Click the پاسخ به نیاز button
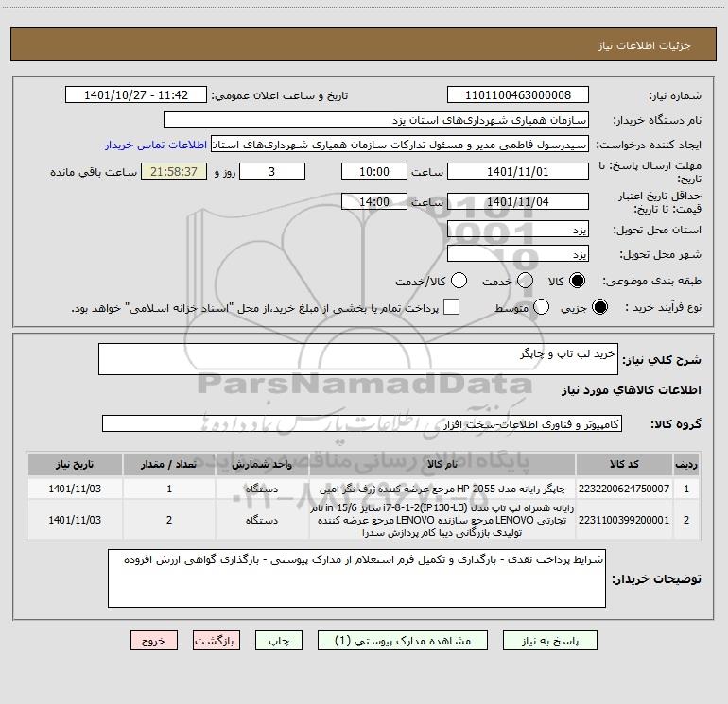This screenshot has height=704, width=728. (550, 641)
